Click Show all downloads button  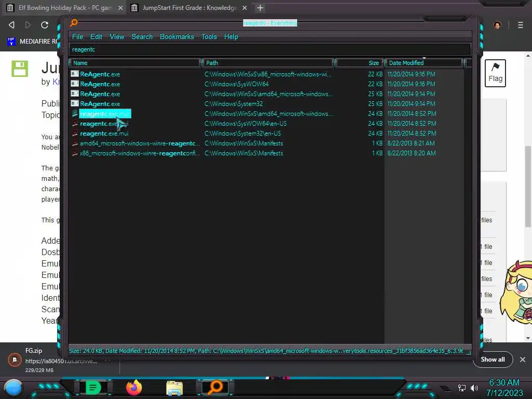[x=493, y=360]
